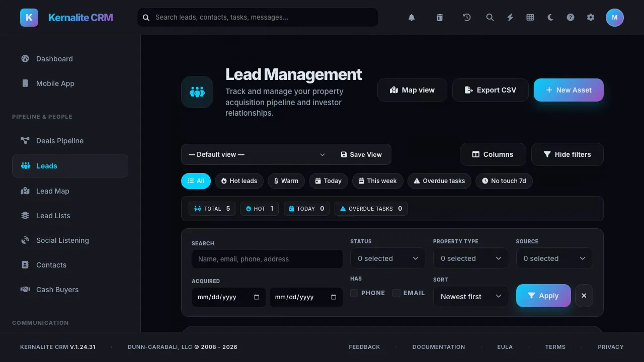This screenshot has height=362, width=644.
Task: Apply the filters
Action: click(543, 296)
